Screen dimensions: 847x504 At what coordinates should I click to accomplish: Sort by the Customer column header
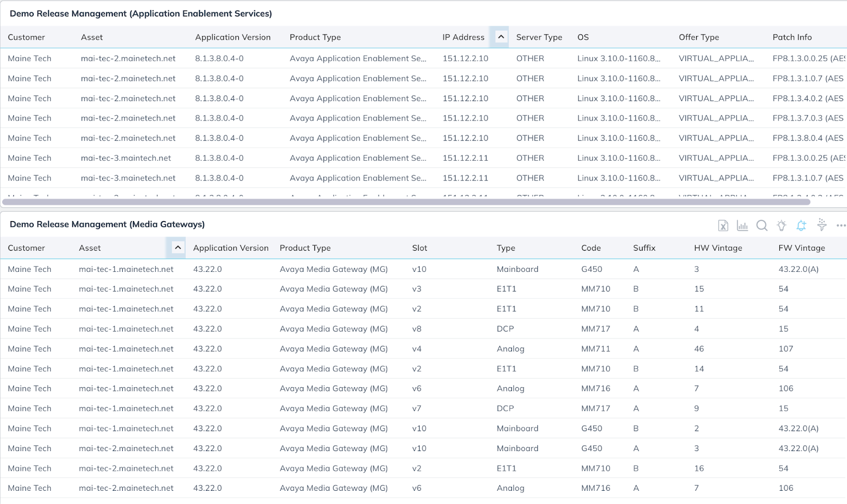click(x=25, y=248)
